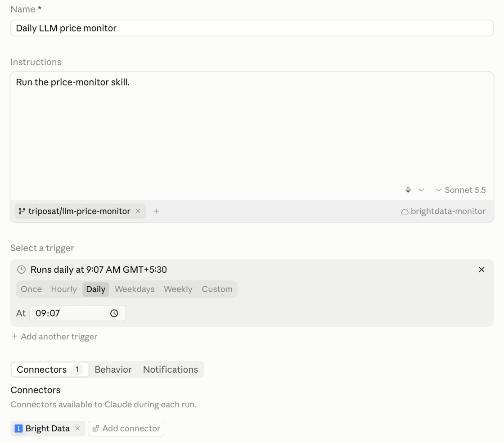Click the 'Runs daily at 9:07 AM GMT+5:30' text
504x442 pixels.
[99, 270]
